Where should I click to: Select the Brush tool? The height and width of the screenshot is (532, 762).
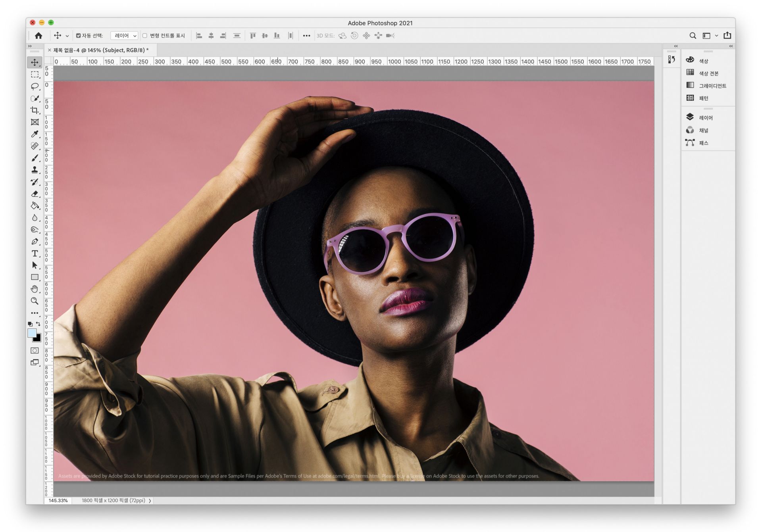click(x=35, y=158)
